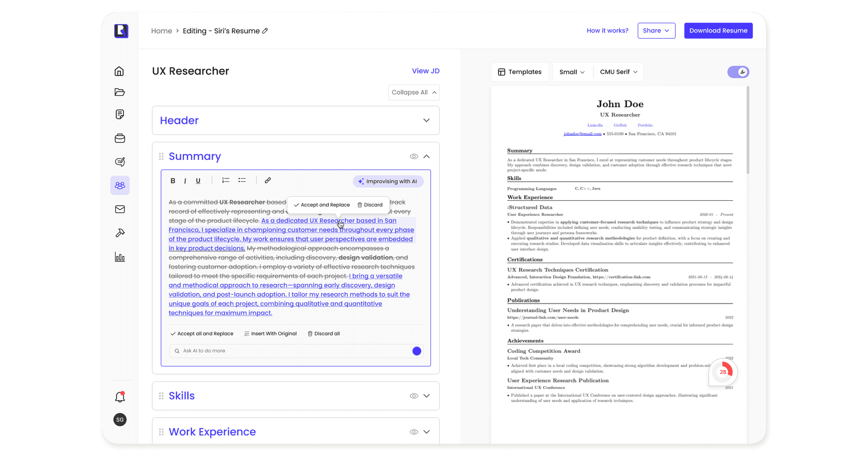Expand the Header section
Viewport: 868px width, 456px height.
point(426,121)
